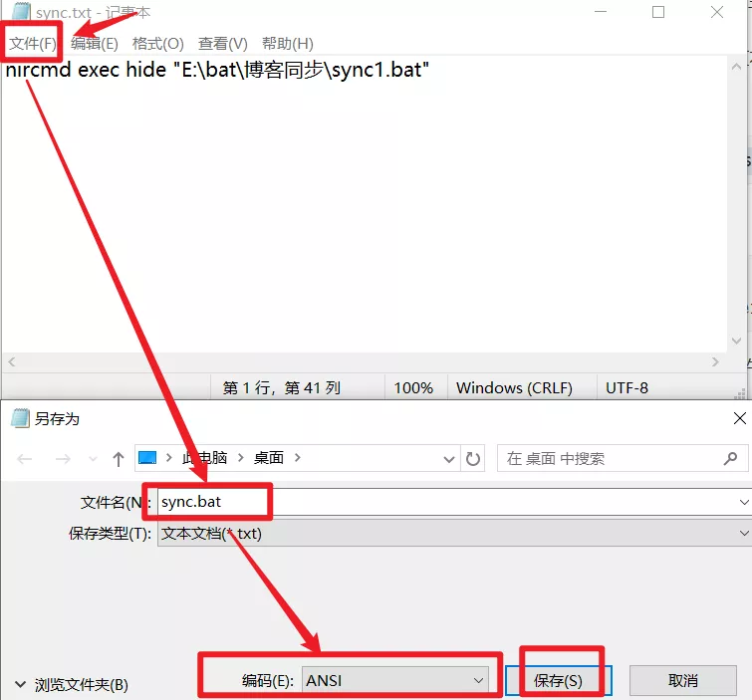Click the 100% zoom status entry
The width and height of the screenshot is (752, 700).
pos(415,387)
